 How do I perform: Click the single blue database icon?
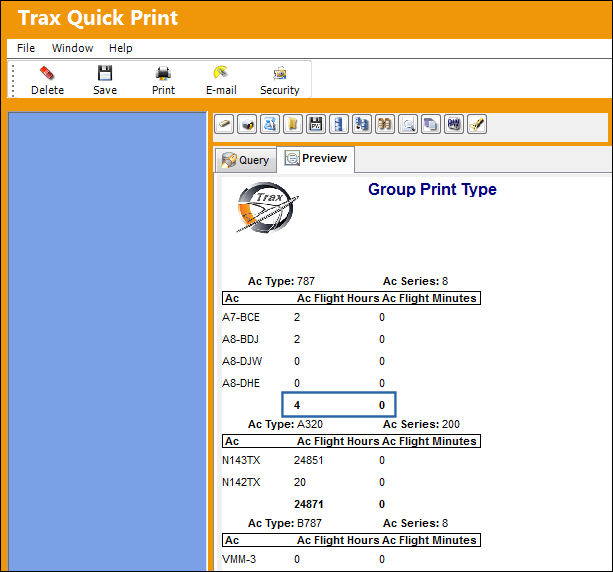(339, 124)
